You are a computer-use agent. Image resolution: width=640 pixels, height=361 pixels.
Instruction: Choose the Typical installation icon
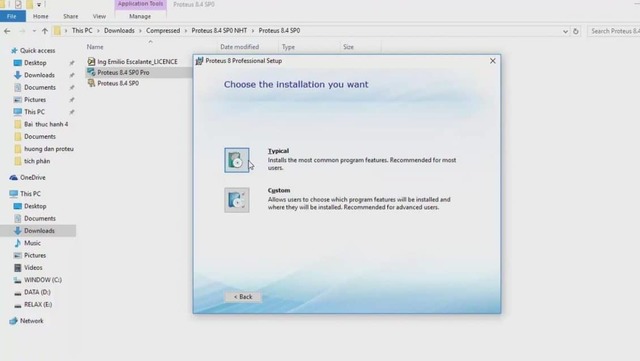(236, 160)
